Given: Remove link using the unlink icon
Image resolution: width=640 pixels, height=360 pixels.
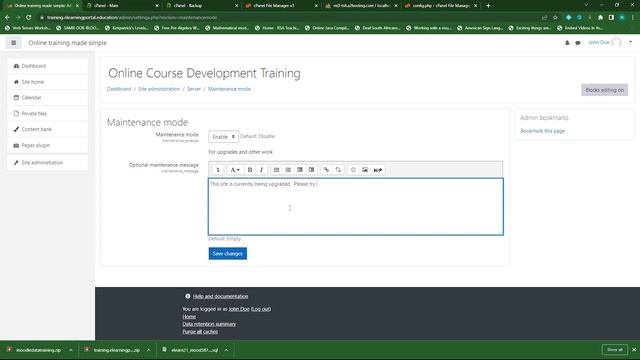Looking at the screenshot, I should coord(338,170).
